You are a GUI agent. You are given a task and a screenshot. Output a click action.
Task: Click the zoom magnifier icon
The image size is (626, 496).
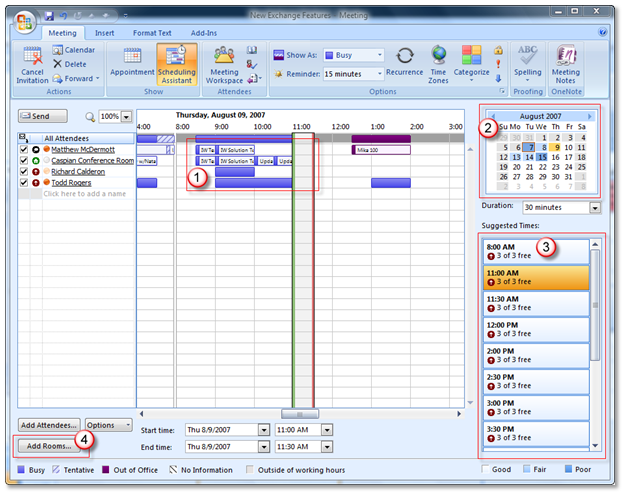tap(90, 117)
